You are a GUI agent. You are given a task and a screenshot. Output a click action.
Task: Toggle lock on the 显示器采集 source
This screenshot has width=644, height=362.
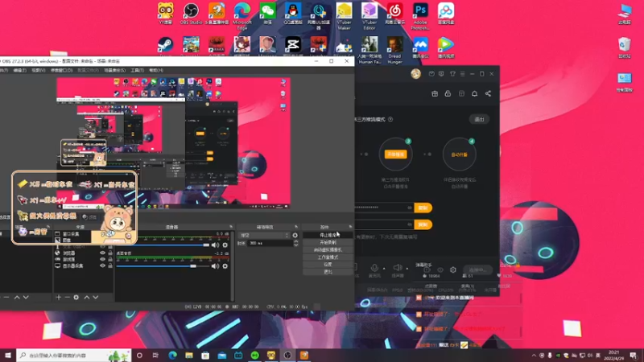pyautogui.click(x=110, y=265)
